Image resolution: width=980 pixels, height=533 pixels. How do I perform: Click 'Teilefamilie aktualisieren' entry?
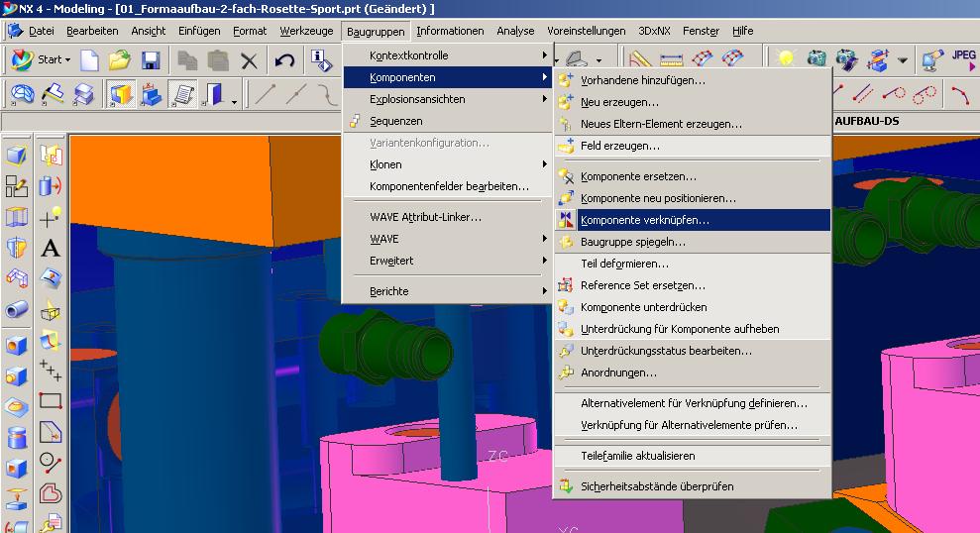693,456
